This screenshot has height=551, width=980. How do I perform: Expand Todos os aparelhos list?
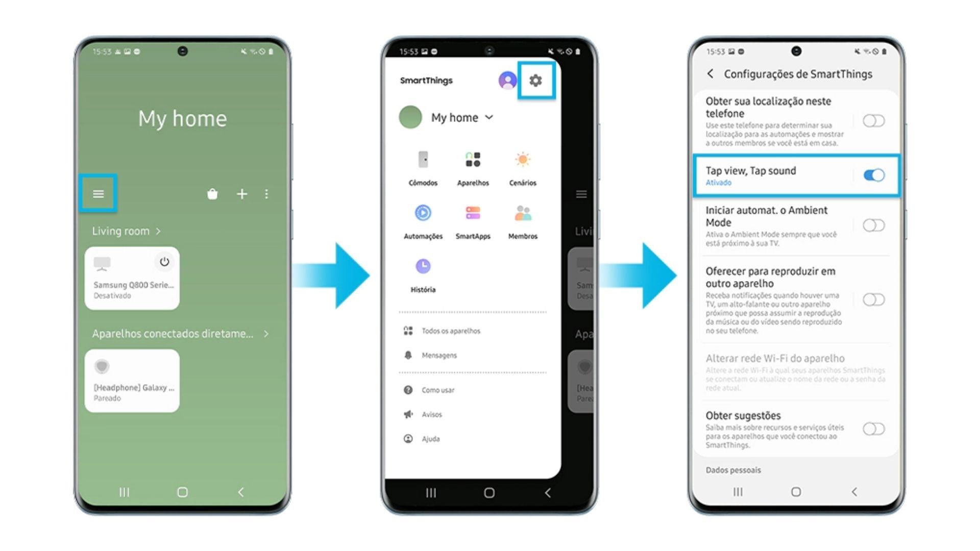[451, 330]
